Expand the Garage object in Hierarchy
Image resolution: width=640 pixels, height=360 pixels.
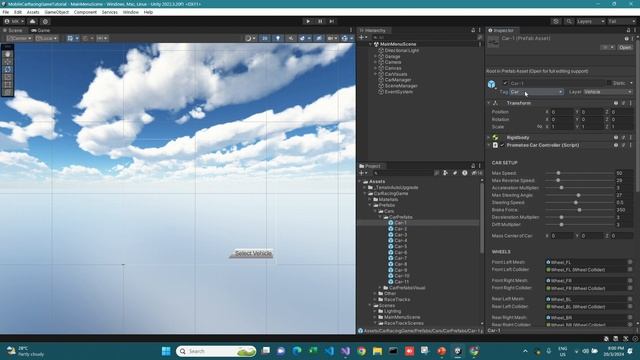pyautogui.click(x=376, y=56)
